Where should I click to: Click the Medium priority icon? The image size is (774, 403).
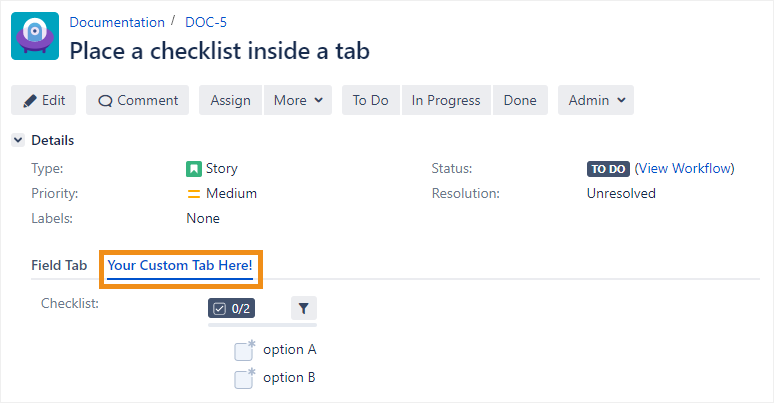pos(194,194)
